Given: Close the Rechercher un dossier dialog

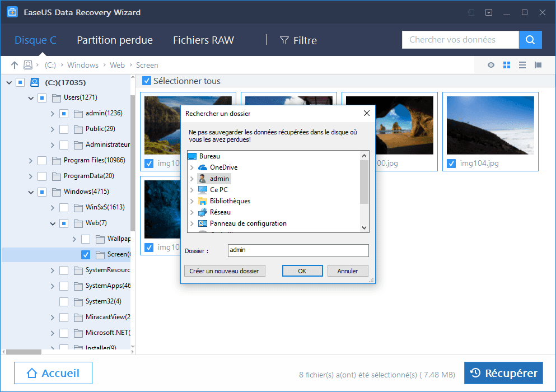Looking at the screenshot, I should (367, 113).
